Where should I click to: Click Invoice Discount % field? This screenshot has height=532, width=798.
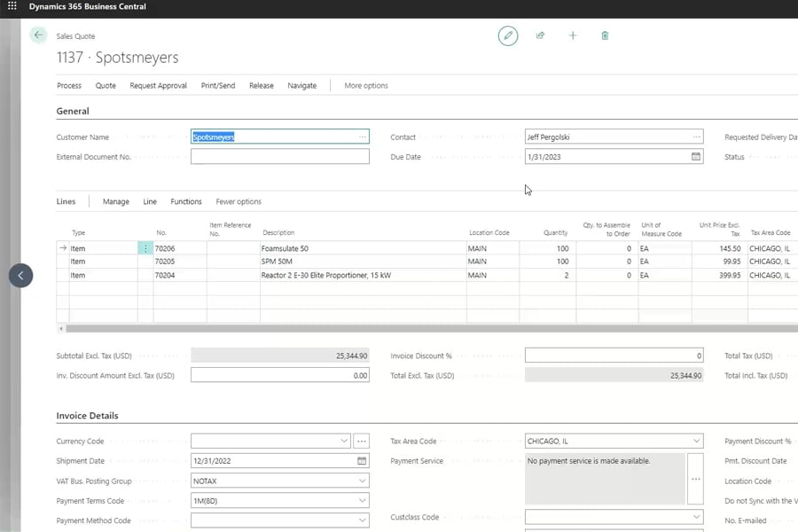pos(614,356)
